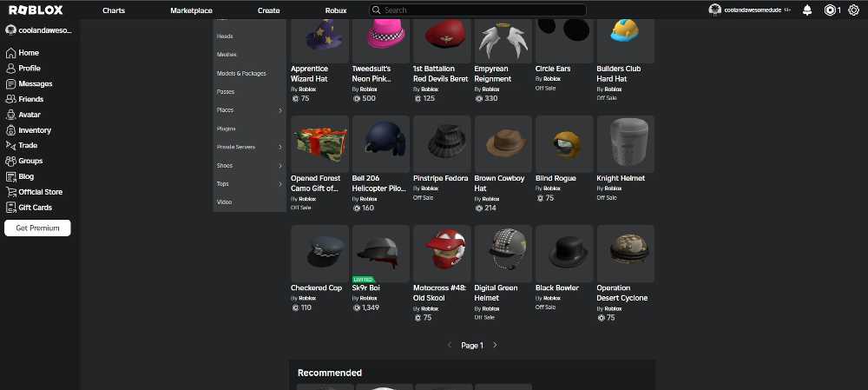Viewport: 868px width, 390px height.
Task: Click the Home sidebar icon
Action: (x=10, y=53)
